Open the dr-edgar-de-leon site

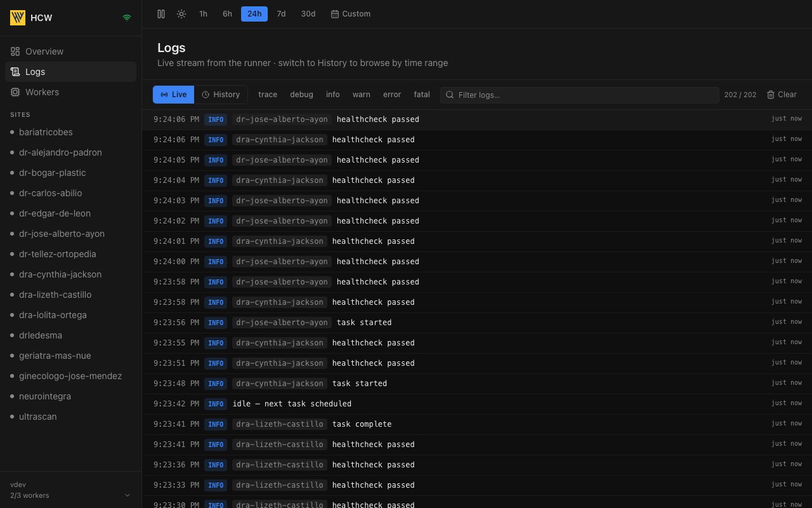tap(70, 213)
